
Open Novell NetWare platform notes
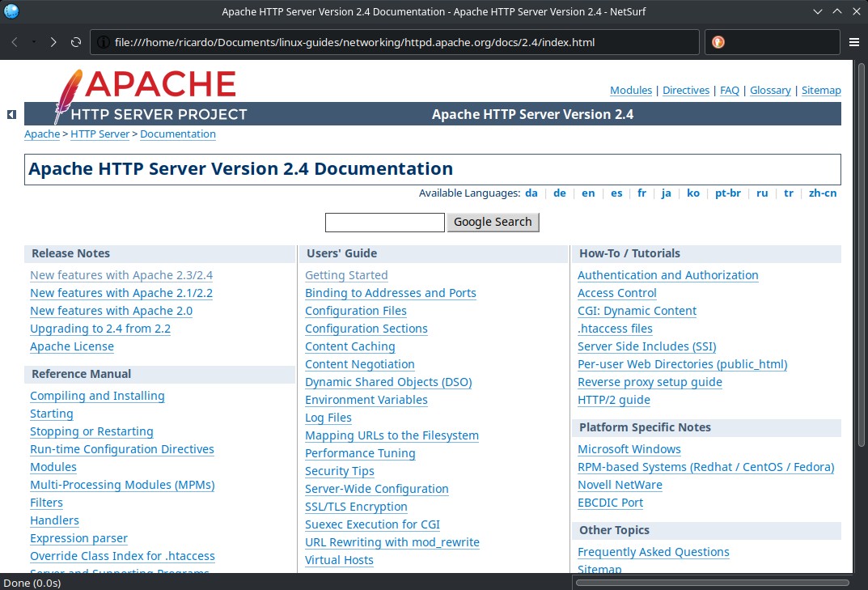tap(620, 485)
